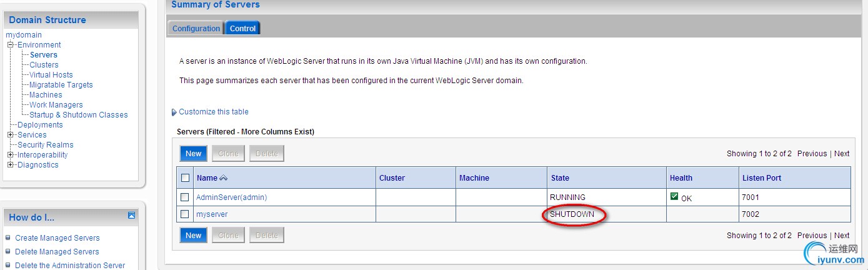The width and height of the screenshot is (868, 270).
Task: Click the green Health OK check icon
Action: pyautogui.click(x=674, y=196)
